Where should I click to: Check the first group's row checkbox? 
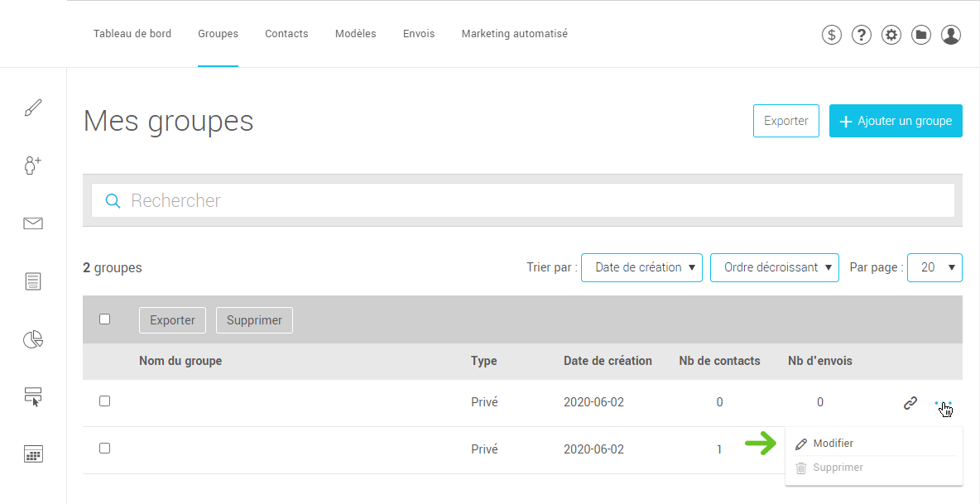pyautogui.click(x=104, y=401)
